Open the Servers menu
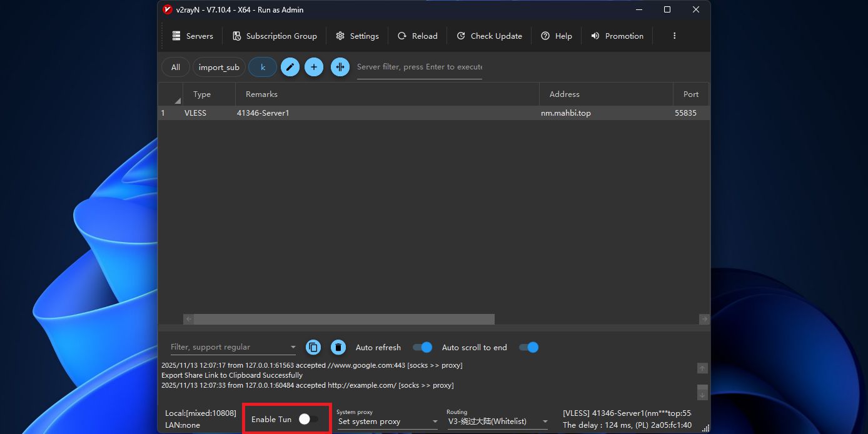Viewport: 868px width, 434px height. 193,36
